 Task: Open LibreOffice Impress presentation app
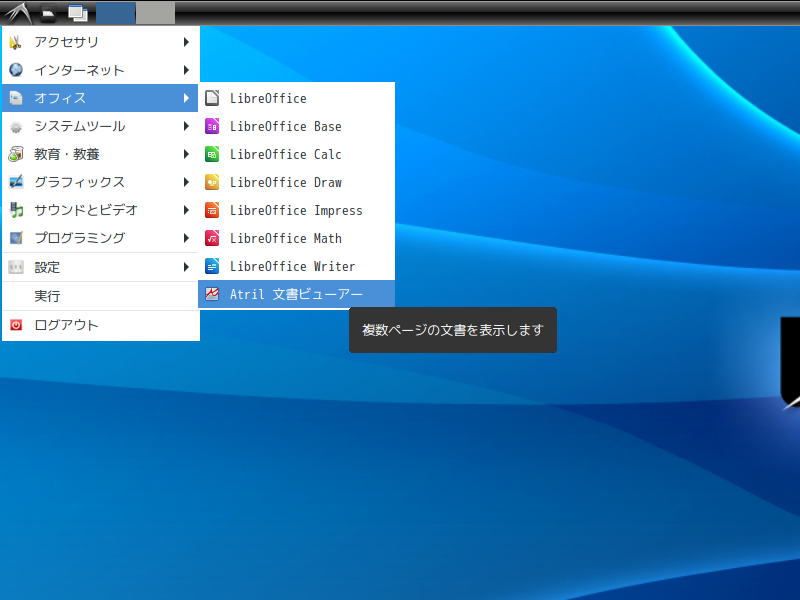pyautogui.click(x=295, y=210)
